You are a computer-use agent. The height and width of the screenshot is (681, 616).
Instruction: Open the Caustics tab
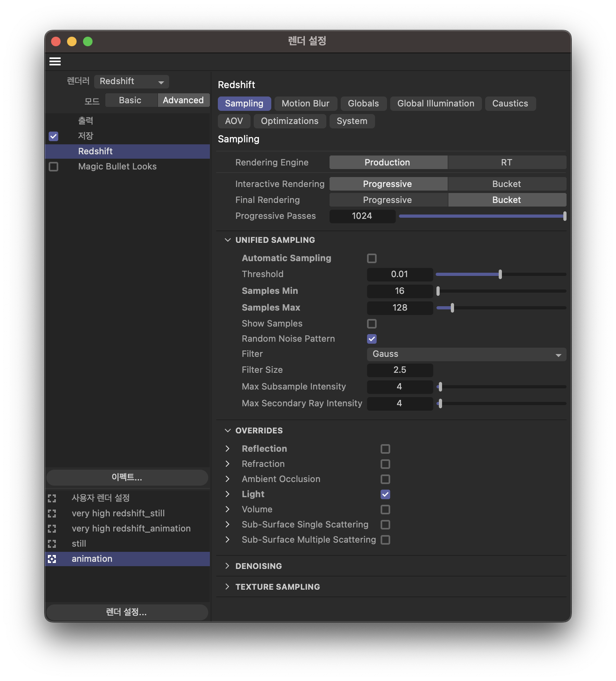click(x=510, y=104)
